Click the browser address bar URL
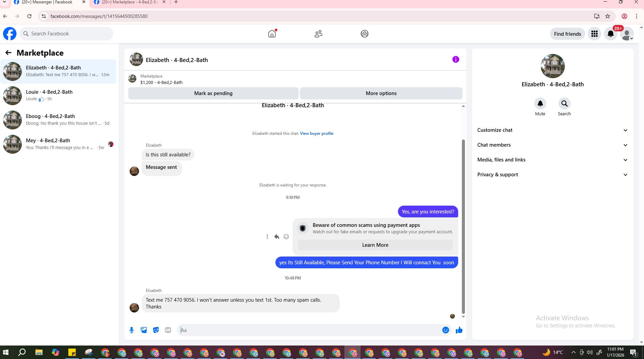The height and width of the screenshot is (359, 644). (x=99, y=16)
